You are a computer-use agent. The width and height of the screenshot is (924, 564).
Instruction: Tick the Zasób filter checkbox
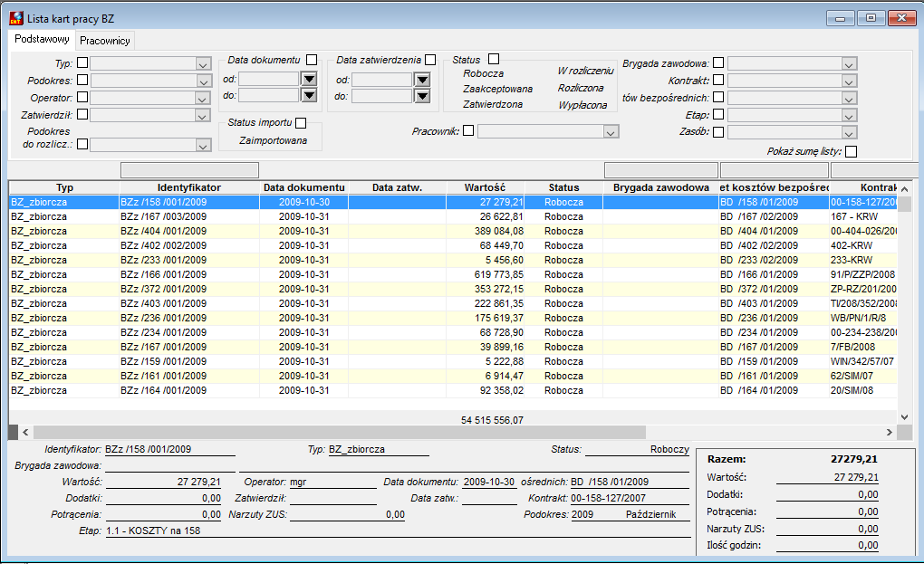[718, 132]
